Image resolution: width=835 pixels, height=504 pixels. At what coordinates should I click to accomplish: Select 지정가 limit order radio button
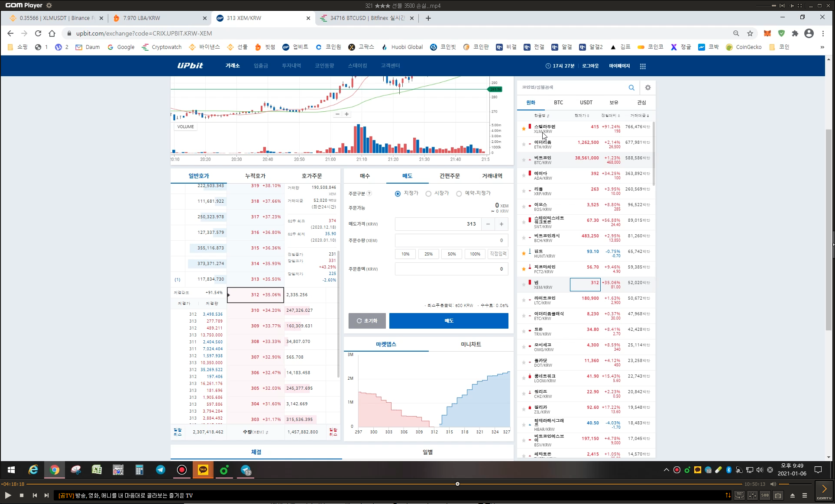pyautogui.click(x=398, y=194)
